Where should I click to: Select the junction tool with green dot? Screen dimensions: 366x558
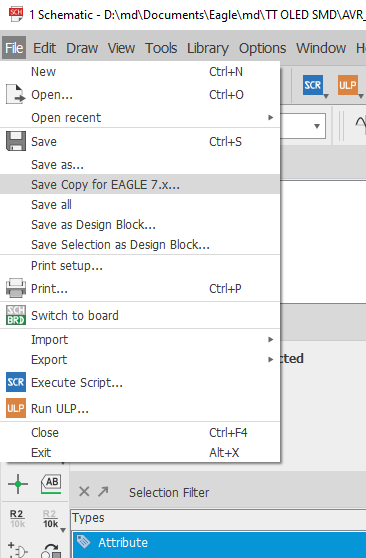tap(18, 484)
